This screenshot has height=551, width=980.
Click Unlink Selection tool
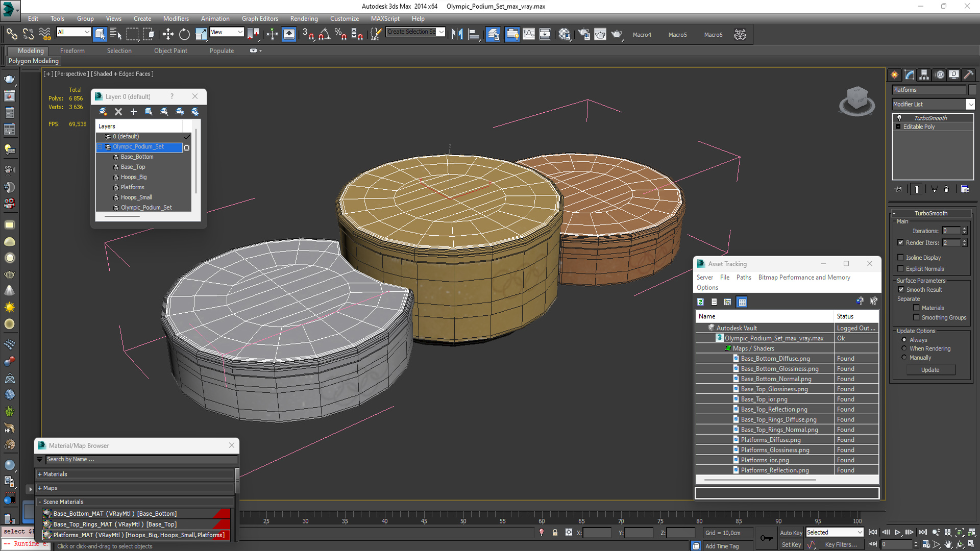[x=29, y=34]
